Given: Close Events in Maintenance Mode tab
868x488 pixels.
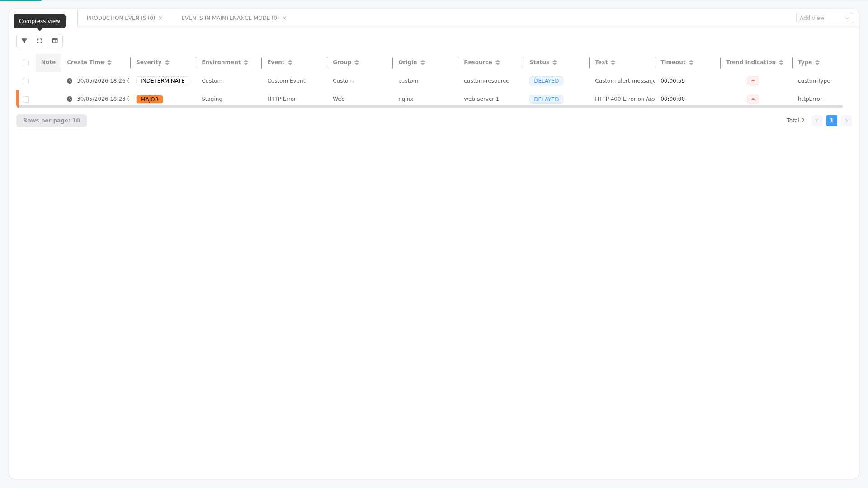Looking at the screenshot, I should click(284, 18).
